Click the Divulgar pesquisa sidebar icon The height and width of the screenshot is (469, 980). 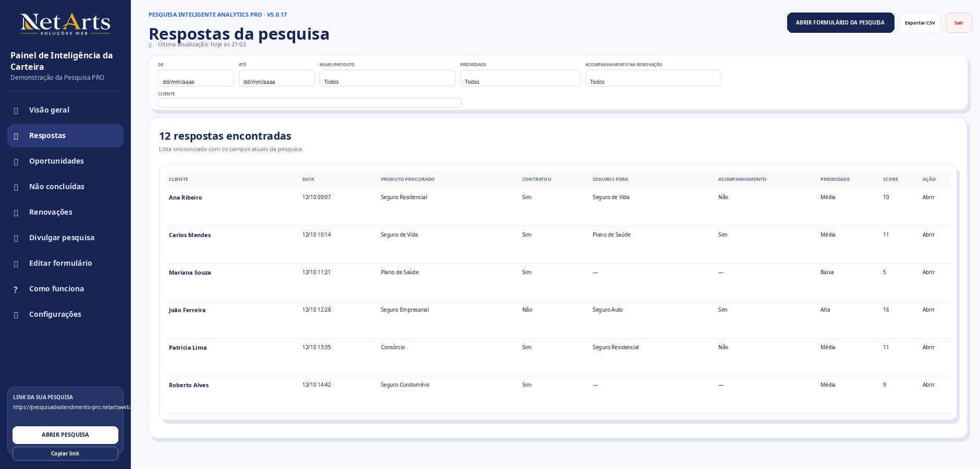coord(16,238)
